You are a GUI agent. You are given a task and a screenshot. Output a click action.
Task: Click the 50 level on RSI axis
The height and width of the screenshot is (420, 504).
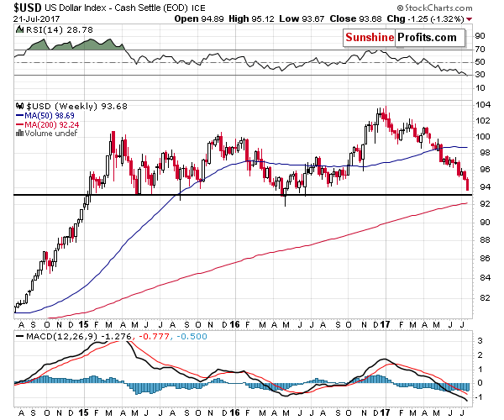480,61
